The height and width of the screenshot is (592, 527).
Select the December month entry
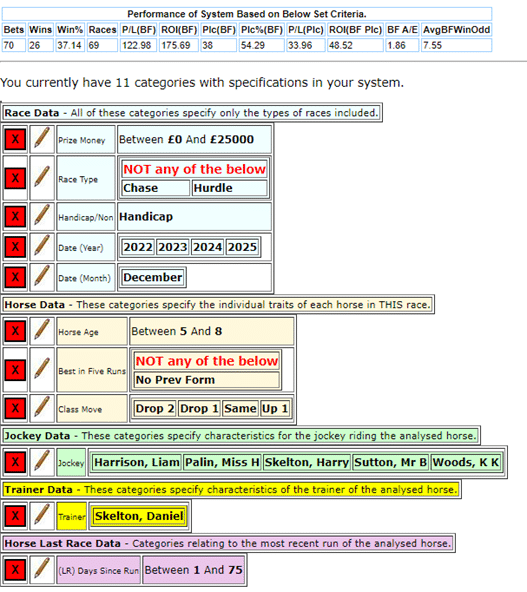(153, 278)
